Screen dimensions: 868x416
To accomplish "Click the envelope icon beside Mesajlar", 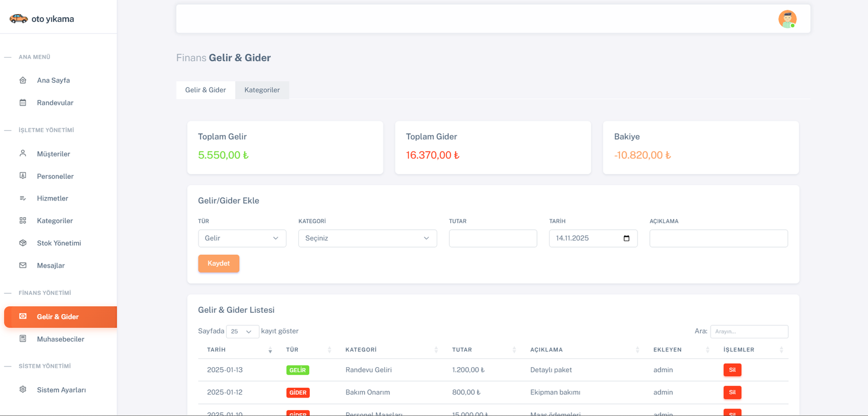I will pyautogui.click(x=23, y=266).
